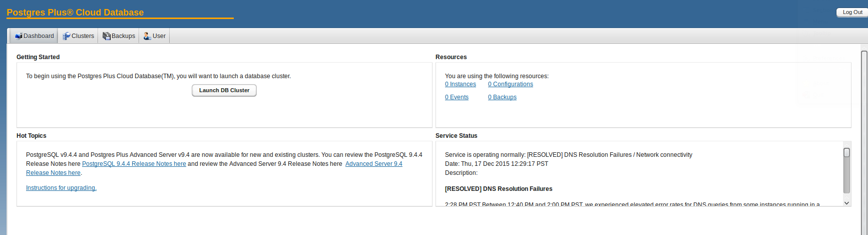Open the Dashboard tab
Viewport: 868px width, 235px height.
click(34, 36)
